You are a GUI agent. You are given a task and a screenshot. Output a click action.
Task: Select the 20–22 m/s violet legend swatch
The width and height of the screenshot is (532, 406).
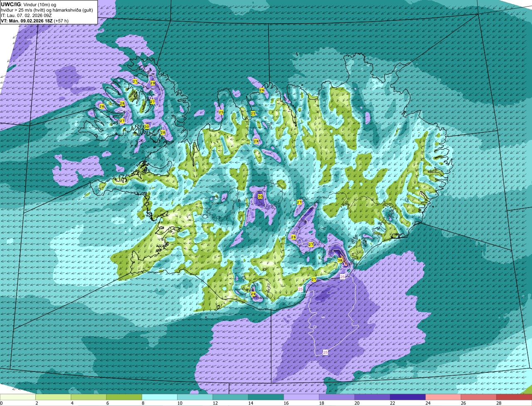pyautogui.click(x=372, y=397)
